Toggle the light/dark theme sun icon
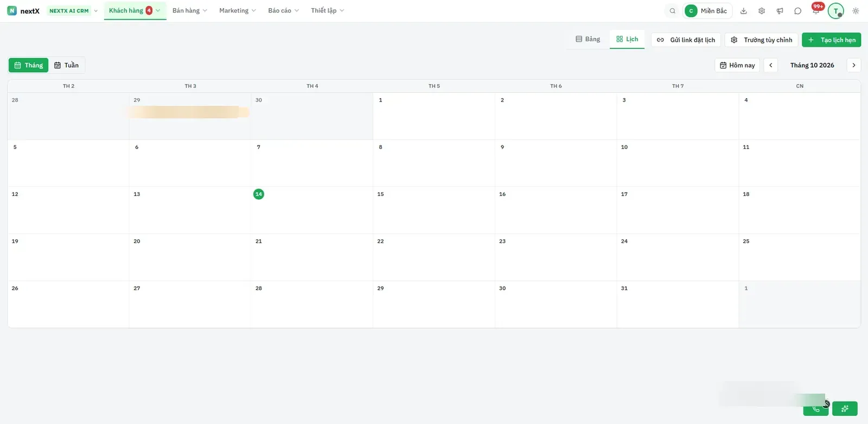The image size is (868, 424). point(856,11)
